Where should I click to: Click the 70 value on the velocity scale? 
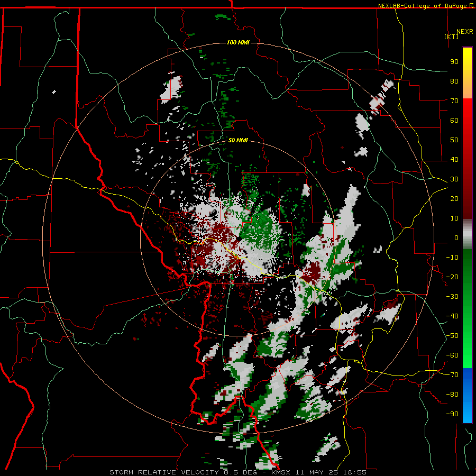(x=454, y=101)
